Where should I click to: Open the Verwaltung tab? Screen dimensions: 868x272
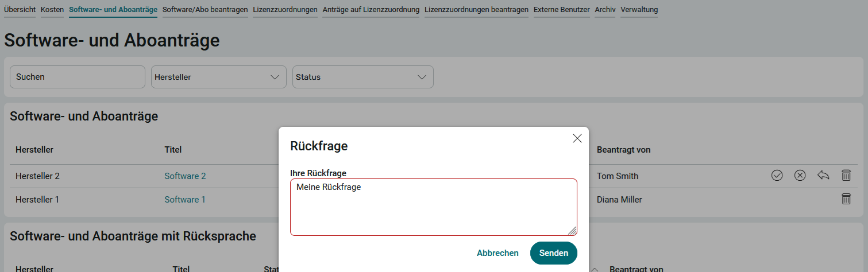tap(639, 10)
